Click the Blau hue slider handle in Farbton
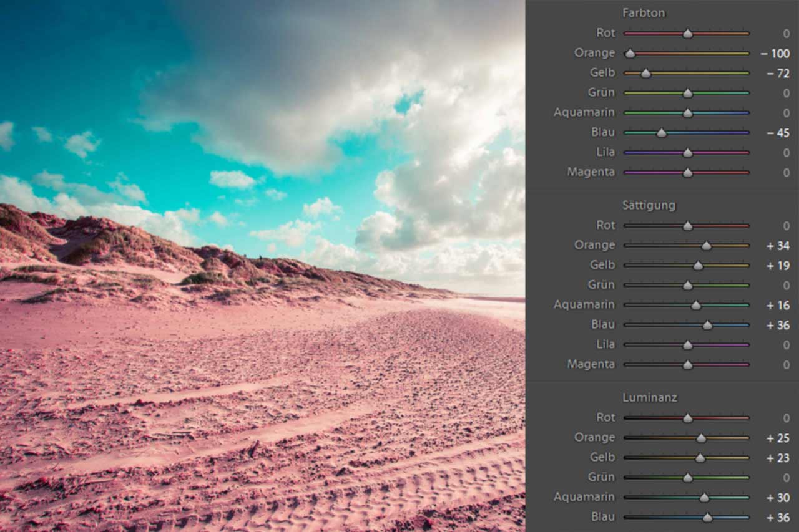 tap(662, 133)
